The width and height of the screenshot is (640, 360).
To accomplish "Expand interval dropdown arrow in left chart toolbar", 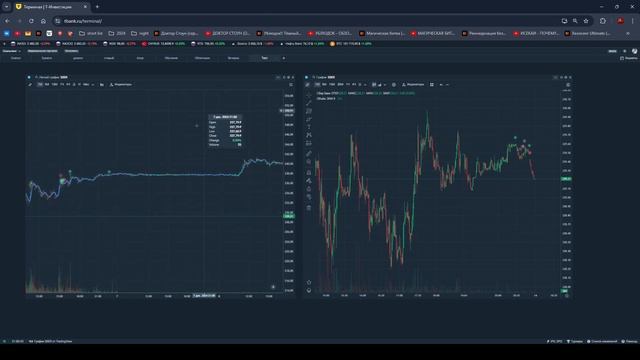I will pyautogui.click(x=93, y=84).
